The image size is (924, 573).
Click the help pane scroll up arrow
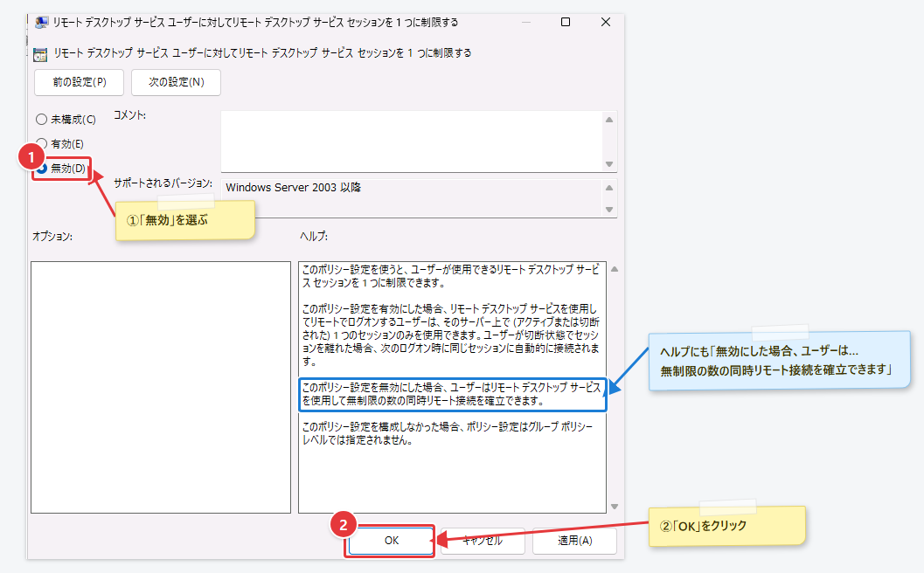pyautogui.click(x=615, y=269)
